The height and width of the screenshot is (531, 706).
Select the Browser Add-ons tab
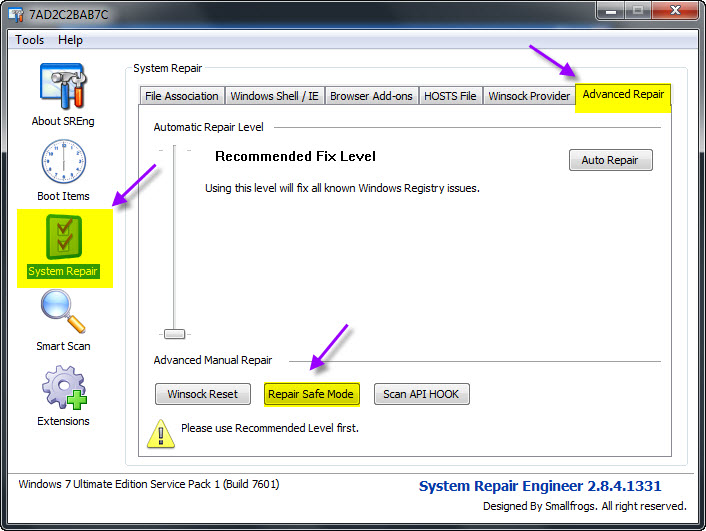click(x=371, y=96)
